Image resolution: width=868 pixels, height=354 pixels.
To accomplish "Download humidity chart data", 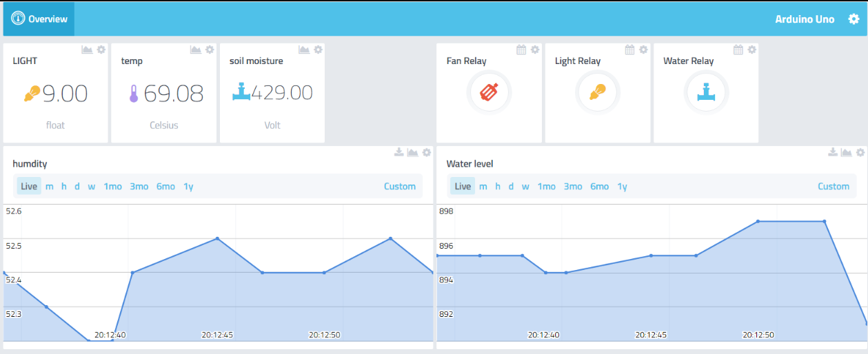I will click(398, 152).
